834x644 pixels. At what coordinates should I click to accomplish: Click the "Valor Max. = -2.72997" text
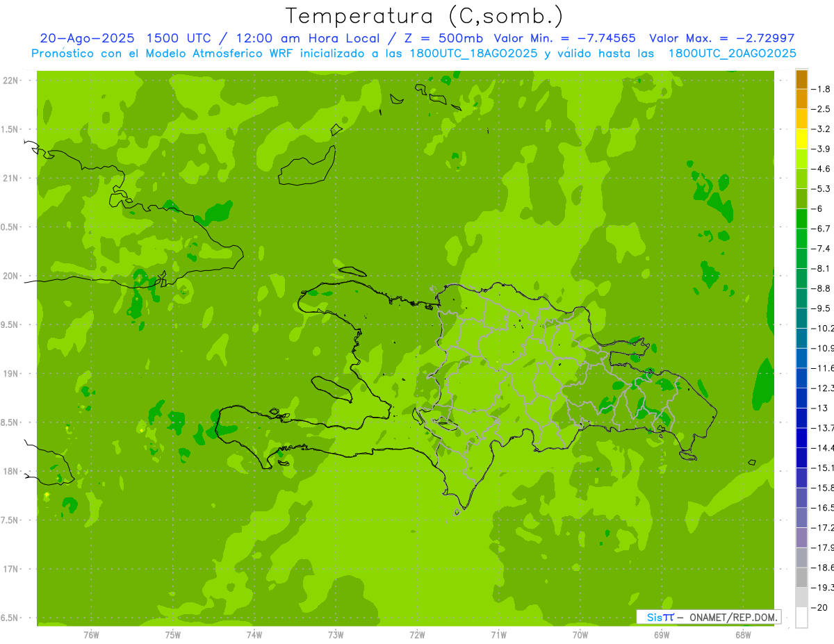(x=721, y=38)
